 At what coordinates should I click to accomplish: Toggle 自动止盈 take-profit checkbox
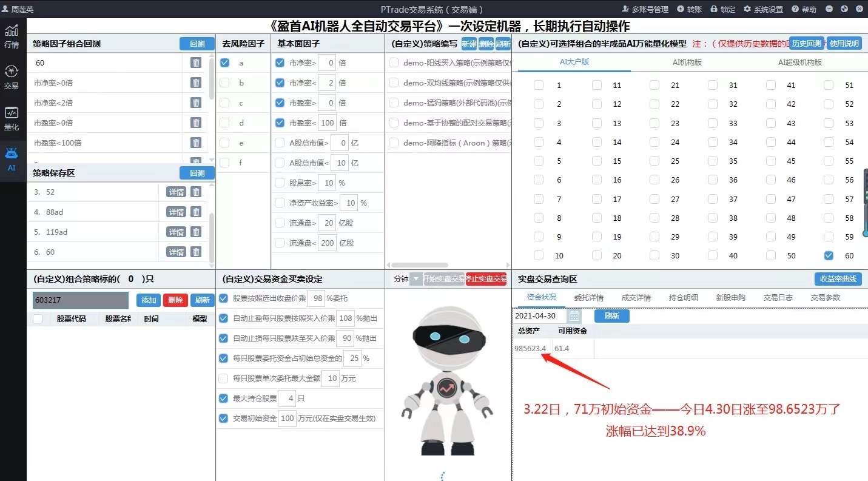223,318
